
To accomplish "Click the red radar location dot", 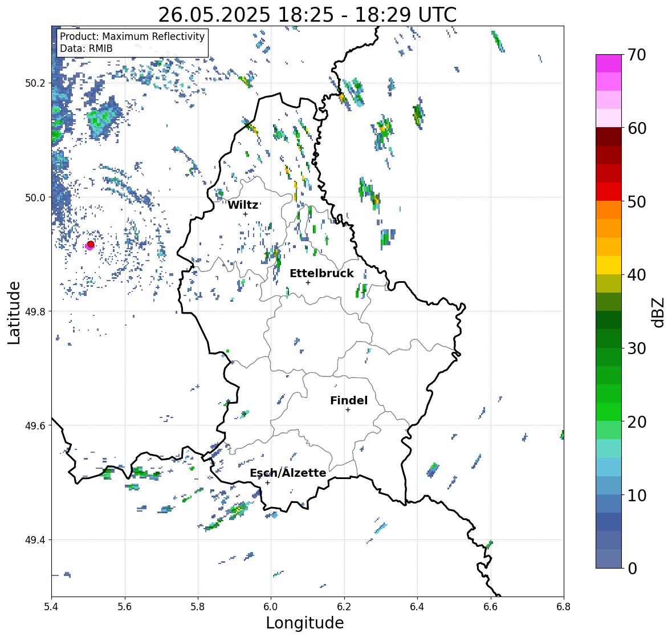I will pyautogui.click(x=91, y=244).
